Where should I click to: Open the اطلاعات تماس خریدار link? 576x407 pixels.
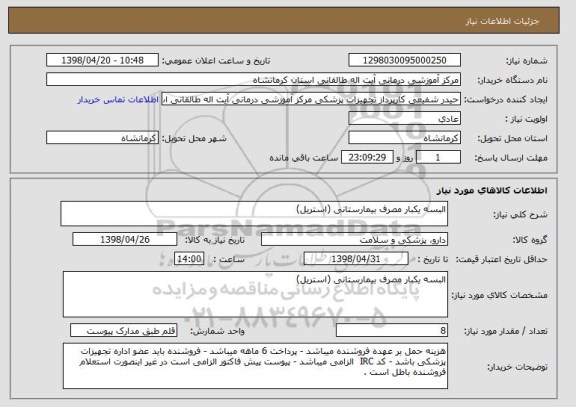point(118,100)
